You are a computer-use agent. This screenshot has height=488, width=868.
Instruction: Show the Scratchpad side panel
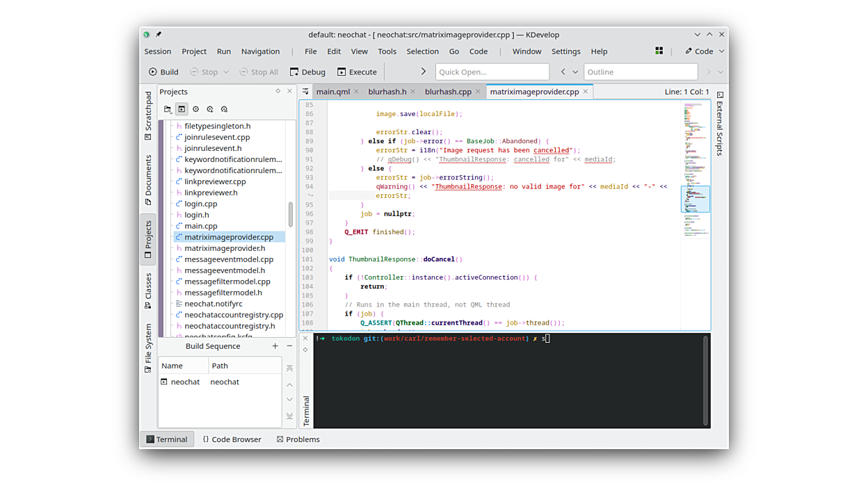coord(148,115)
